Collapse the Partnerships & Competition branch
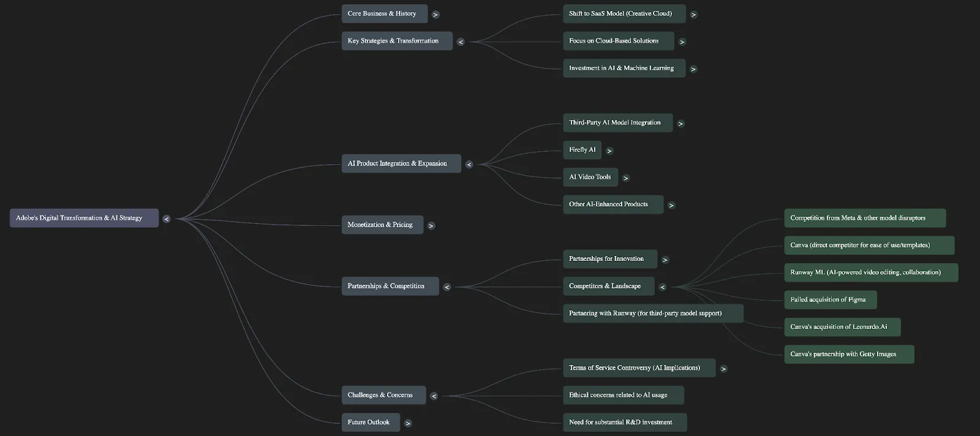 [x=447, y=287]
